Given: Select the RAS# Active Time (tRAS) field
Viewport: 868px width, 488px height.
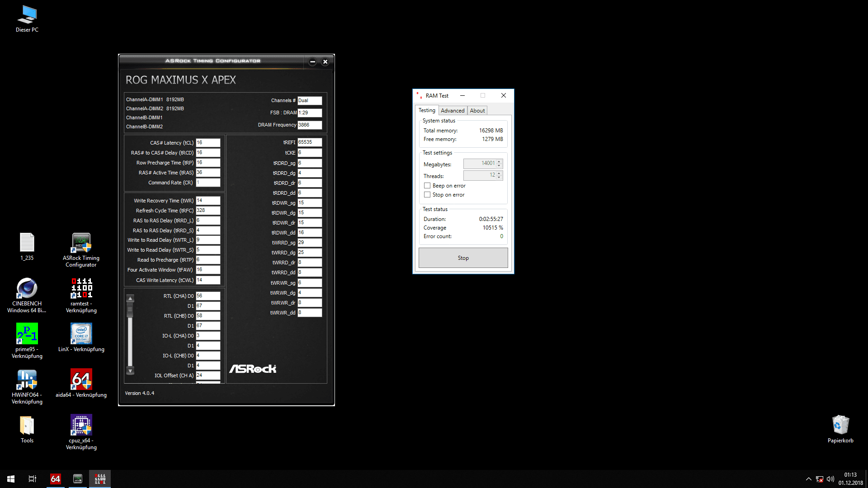Looking at the screenshot, I should point(208,173).
